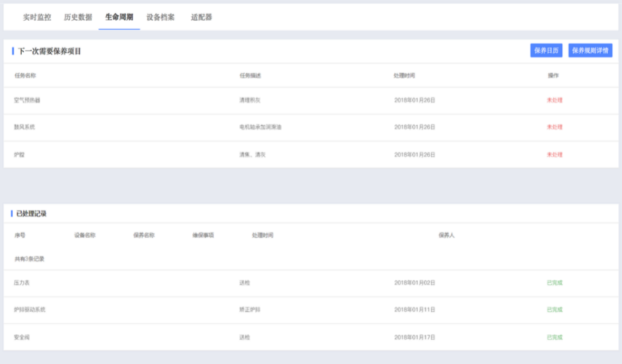Image resolution: width=622 pixels, height=364 pixels.
Task: Click 未处理 in the 鼓风系统 row
Action: (x=554, y=127)
